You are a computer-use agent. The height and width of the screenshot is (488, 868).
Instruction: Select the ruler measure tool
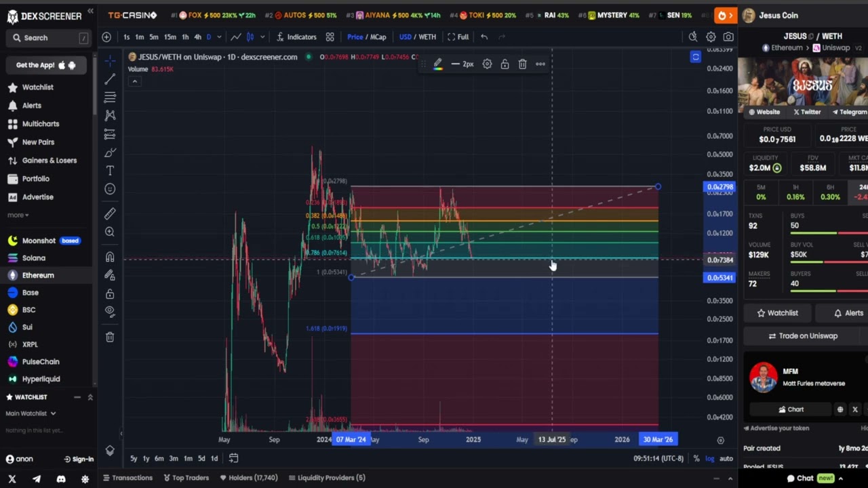coord(110,213)
